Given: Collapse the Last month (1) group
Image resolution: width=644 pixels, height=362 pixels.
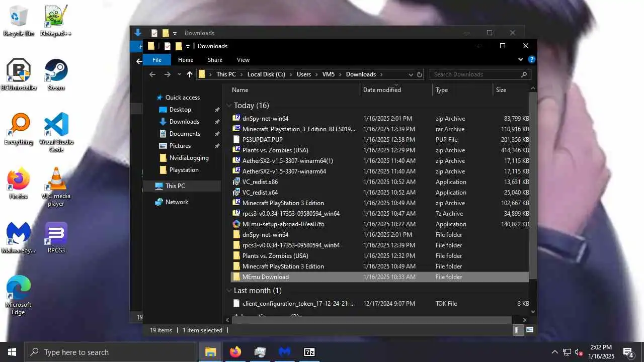Looking at the screenshot, I should (229, 291).
